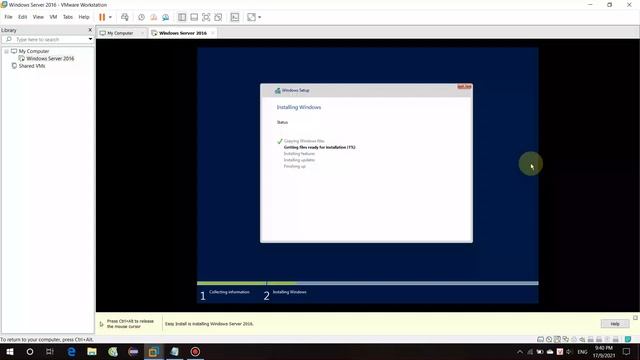Click the Help button in the Easy Install bar
Viewport: 640px width, 360px height.
tap(615, 324)
